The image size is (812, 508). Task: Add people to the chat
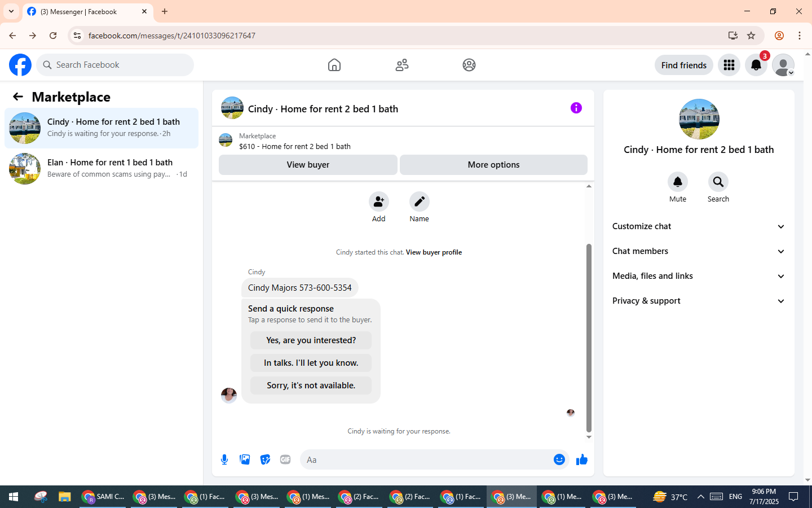[x=379, y=202]
